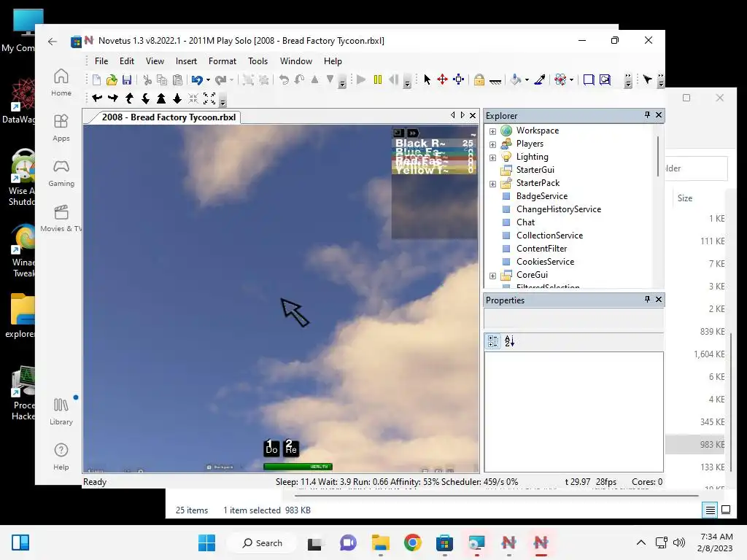Pan camera left with the left arrow
747x560 pixels.
(x=97, y=98)
